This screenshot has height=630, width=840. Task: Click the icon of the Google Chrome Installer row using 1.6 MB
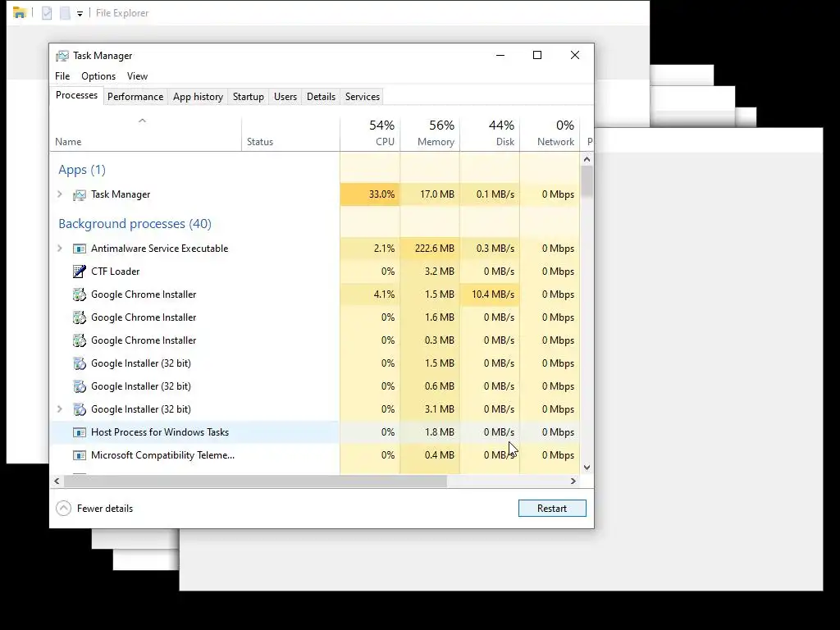tap(80, 317)
